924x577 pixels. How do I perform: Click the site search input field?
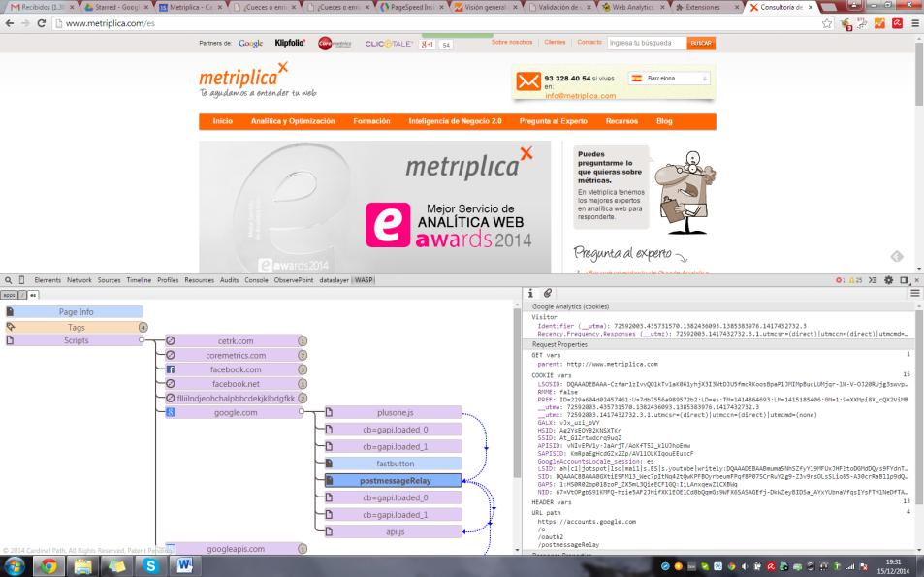click(x=647, y=43)
